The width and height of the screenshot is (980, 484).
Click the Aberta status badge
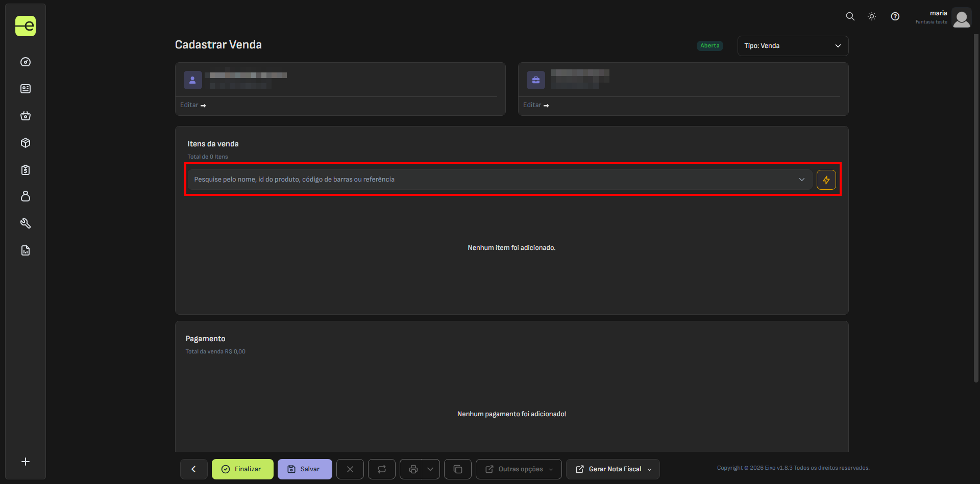(710, 46)
